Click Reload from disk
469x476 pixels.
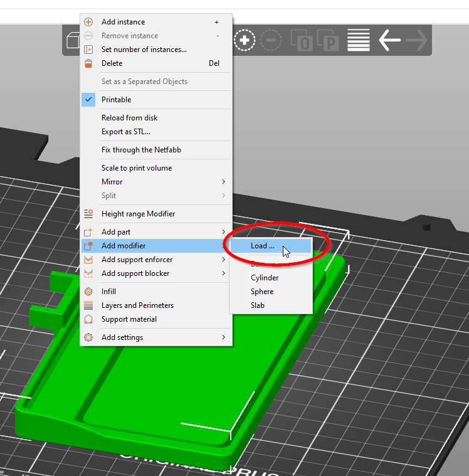[156, 118]
